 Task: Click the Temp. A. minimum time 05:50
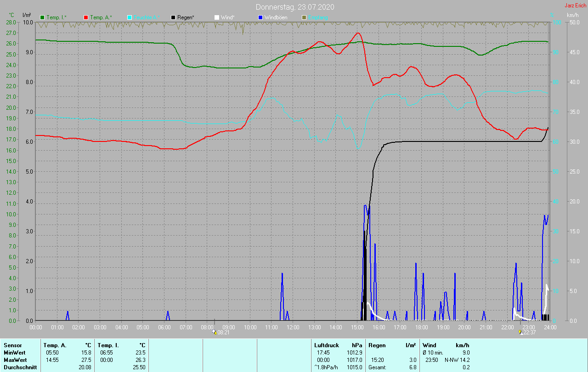tap(52, 353)
